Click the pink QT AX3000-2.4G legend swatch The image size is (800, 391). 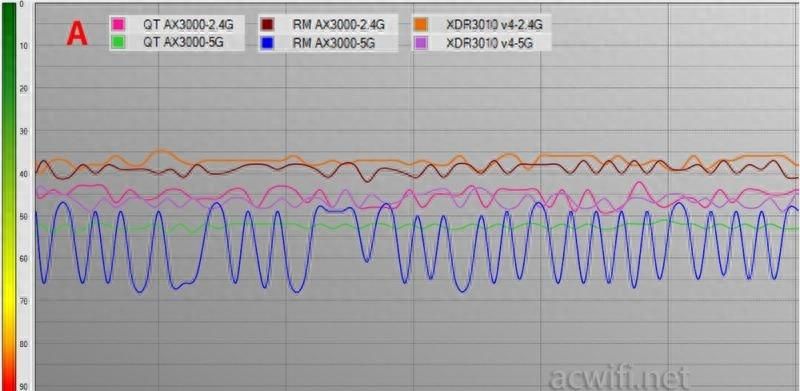click(119, 24)
